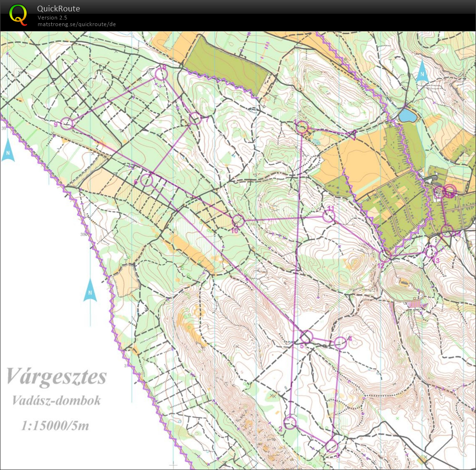
Task: Click the QuickRoute Q logo
Action: 19,15
